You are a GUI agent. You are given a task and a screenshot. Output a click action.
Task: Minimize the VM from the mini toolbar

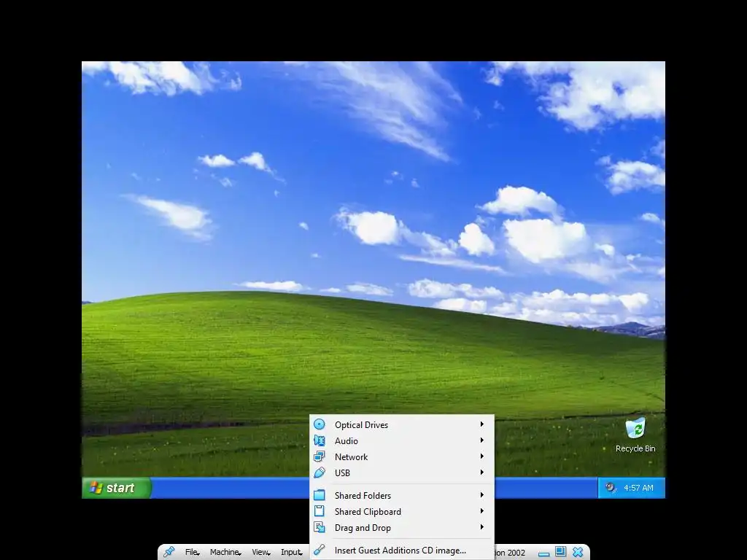[x=543, y=553]
